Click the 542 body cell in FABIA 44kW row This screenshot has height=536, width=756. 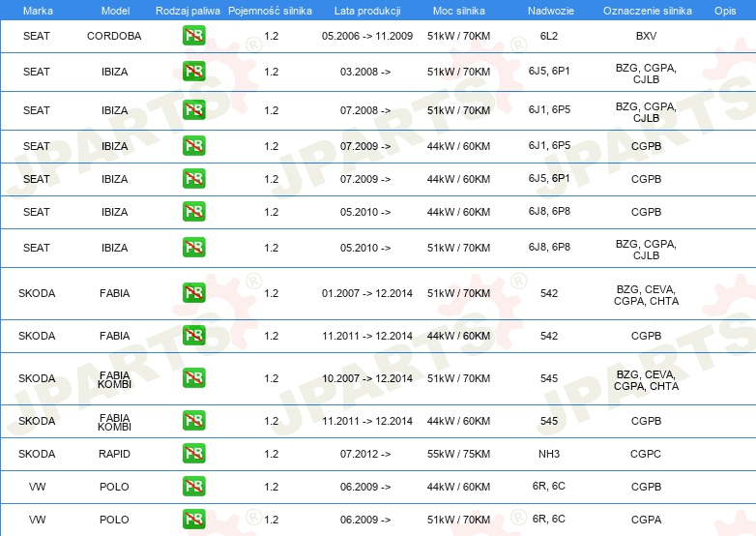549,336
